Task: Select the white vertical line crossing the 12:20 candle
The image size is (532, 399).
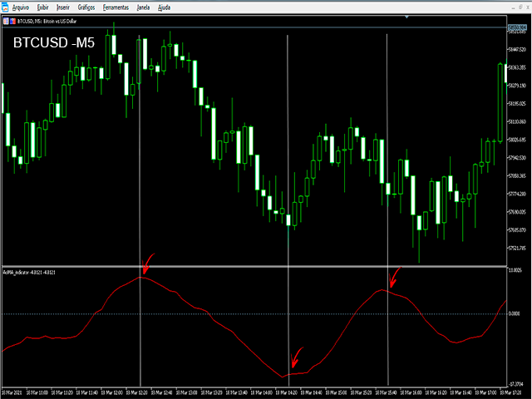Action: pos(140,210)
